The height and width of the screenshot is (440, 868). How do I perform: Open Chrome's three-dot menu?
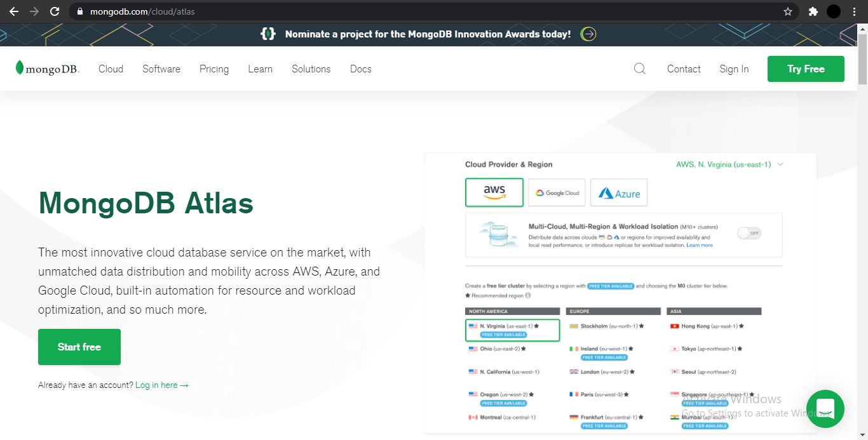[854, 11]
